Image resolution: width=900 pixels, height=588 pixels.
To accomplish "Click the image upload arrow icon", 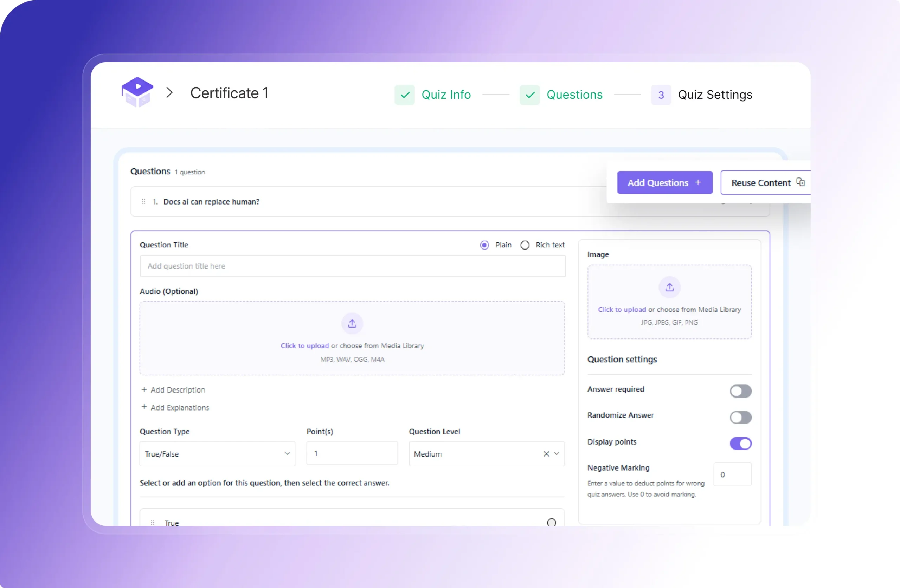I will coord(669,287).
